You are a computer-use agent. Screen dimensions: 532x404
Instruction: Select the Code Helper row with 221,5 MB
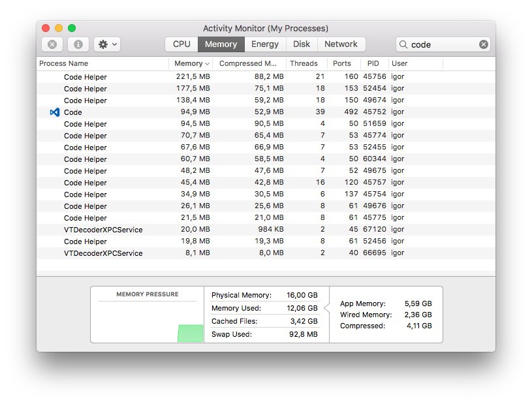[x=266, y=76]
